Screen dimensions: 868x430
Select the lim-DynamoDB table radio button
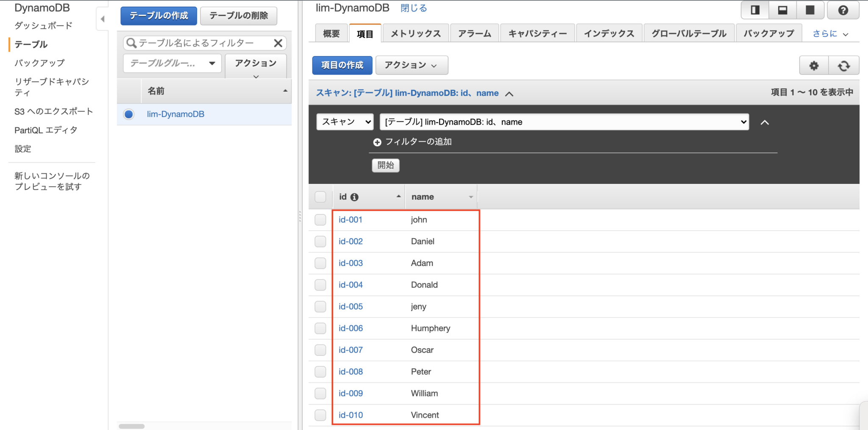(128, 114)
